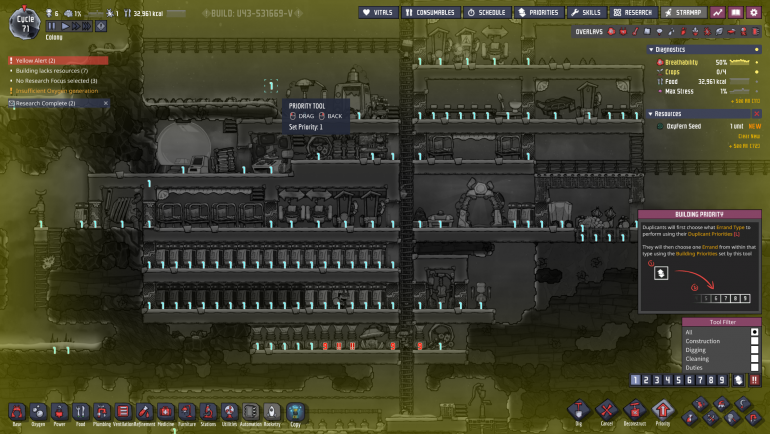Open the Research screen

point(633,12)
